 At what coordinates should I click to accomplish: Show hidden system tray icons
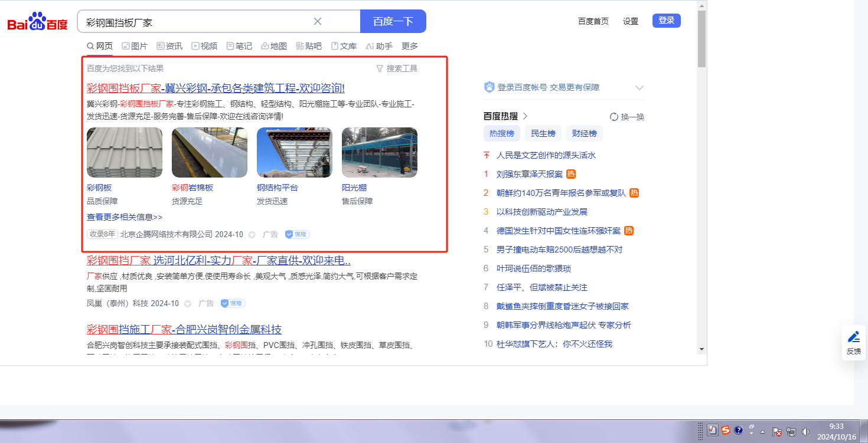coord(762,432)
